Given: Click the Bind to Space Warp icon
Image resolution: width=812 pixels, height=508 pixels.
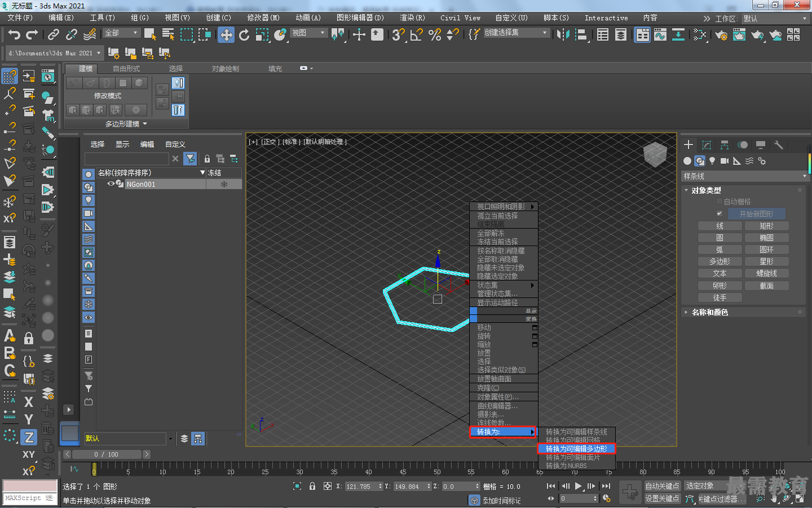Looking at the screenshot, I should pos(90,35).
